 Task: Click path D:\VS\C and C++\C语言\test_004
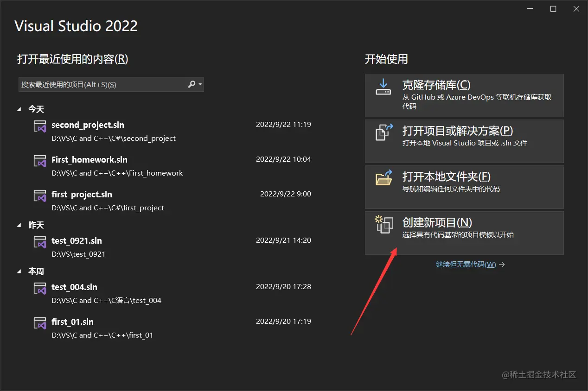106,301
